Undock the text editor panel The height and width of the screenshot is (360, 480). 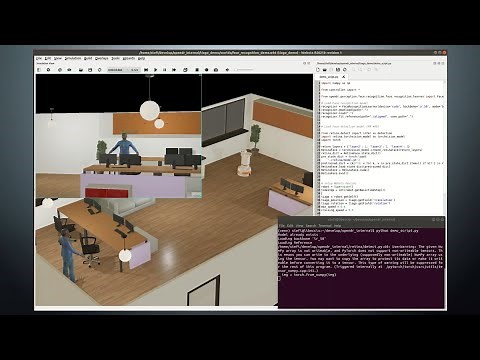pyautogui.click(x=435, y=63)
